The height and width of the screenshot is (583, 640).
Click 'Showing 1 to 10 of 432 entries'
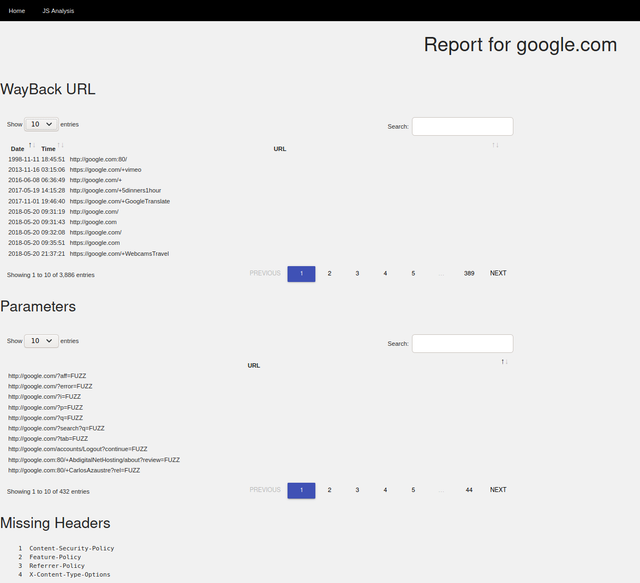(x=48, y=492)
